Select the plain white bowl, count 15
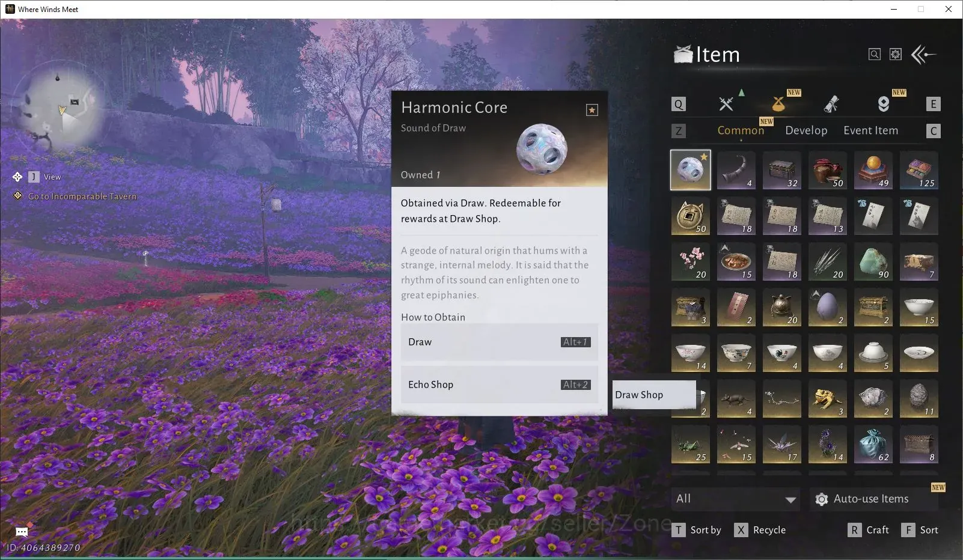Screen dimensions: 963x560 click(919, 307)
